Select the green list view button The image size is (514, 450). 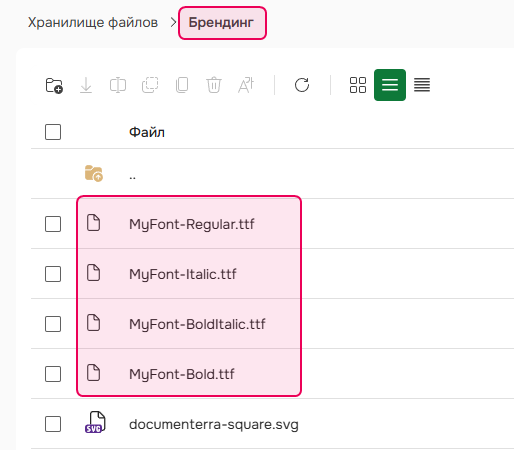click(x=390, y=85)
